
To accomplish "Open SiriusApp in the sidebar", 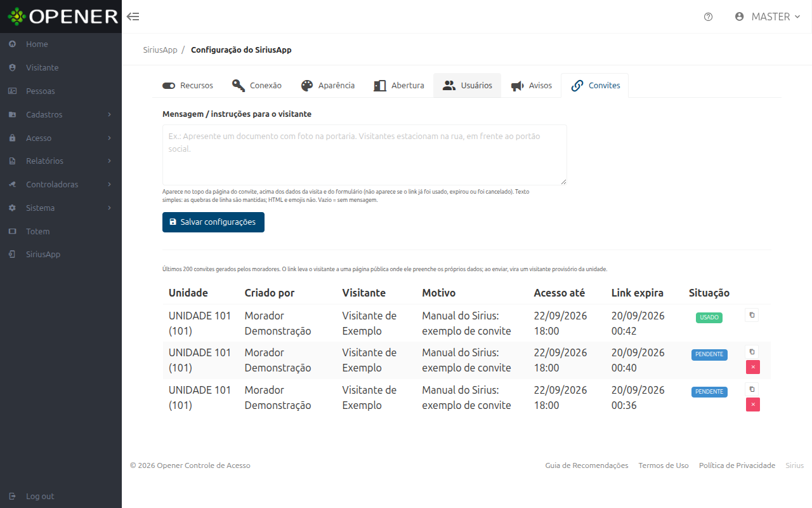I will tap(61, 254).
